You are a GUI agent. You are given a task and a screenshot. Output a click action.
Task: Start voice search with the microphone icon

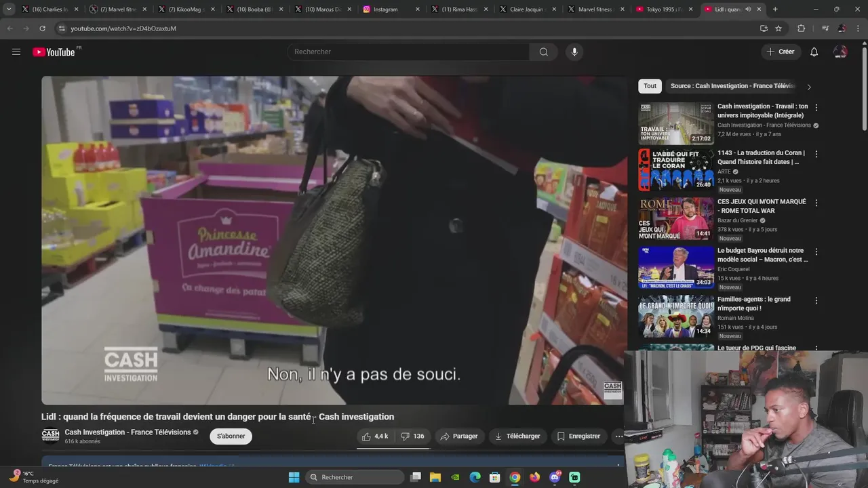(x=574, y=52)
